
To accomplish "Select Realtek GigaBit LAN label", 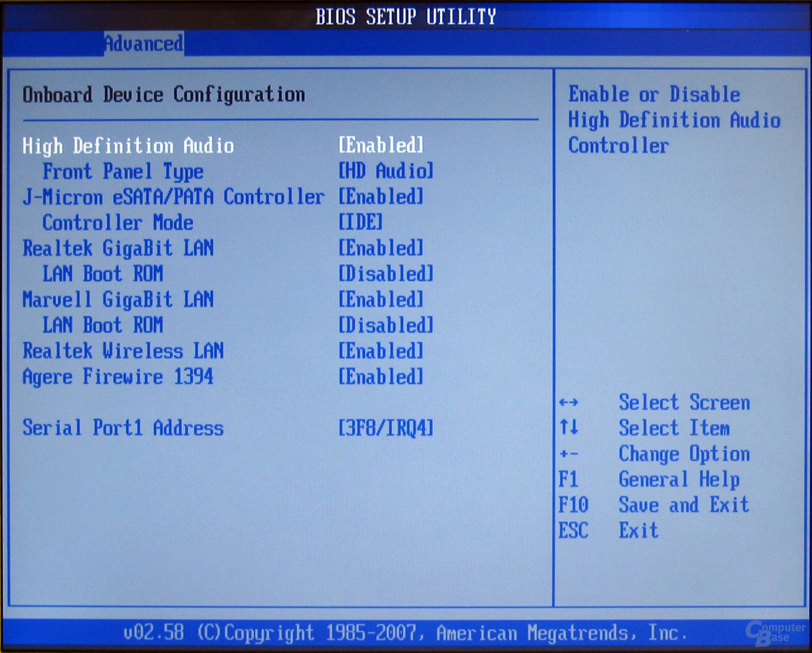I will pos(118,249).
